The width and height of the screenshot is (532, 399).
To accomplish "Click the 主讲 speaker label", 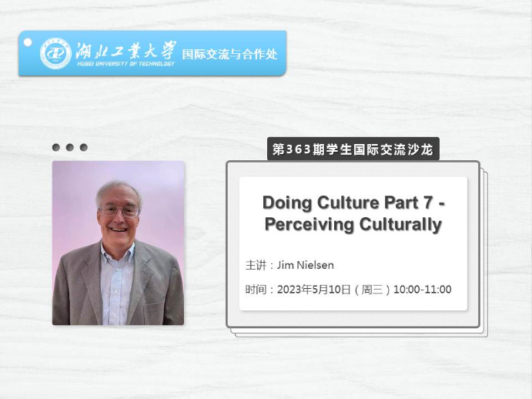I will point(256,266).
